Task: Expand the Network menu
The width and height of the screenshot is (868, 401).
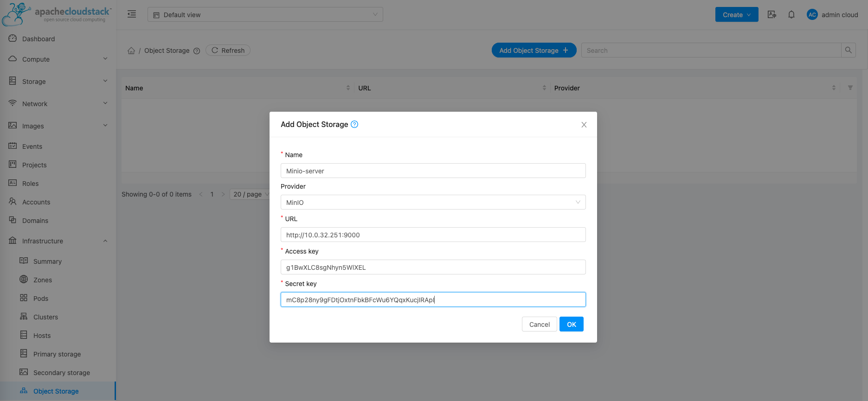Action: click(105, 103)
